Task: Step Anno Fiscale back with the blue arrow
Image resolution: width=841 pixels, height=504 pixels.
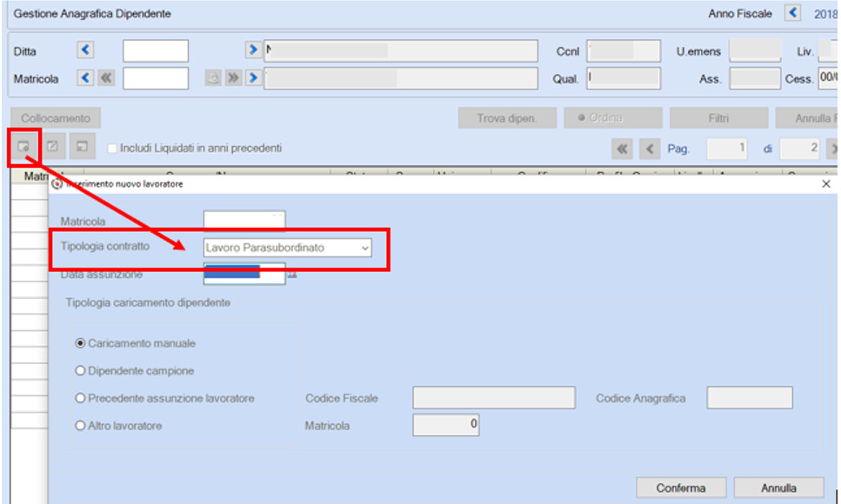Action: (x=792, y=13)
